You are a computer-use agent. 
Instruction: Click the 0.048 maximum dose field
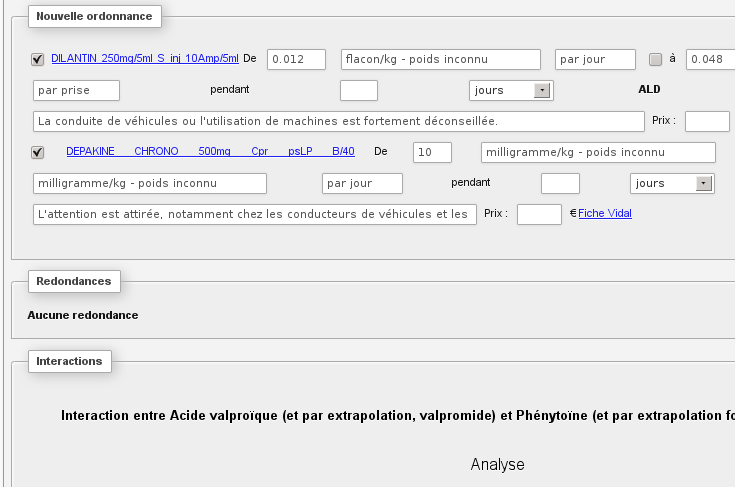pyautogui.click(x=709, y=59)
